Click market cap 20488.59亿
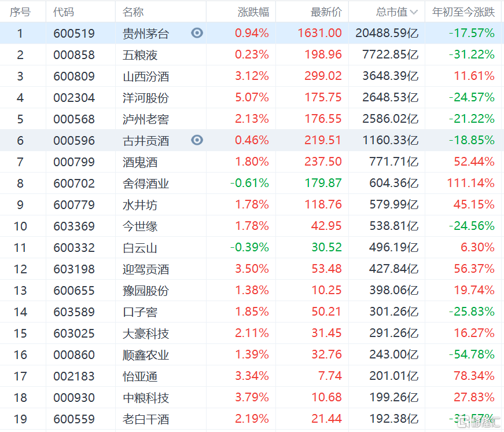The height and width of the screenshot is (432, 504). (387, 33)
